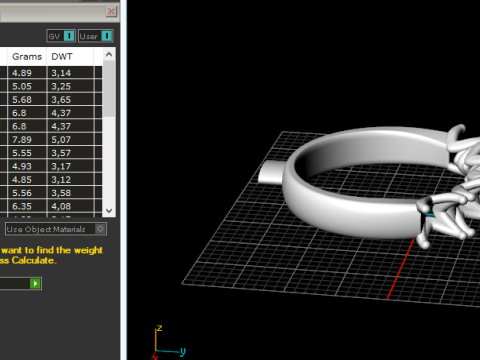Viewport: 480px width, 360px height.
Task: Select the 4,08 DWT cell
Action: [x=70, y=206]
